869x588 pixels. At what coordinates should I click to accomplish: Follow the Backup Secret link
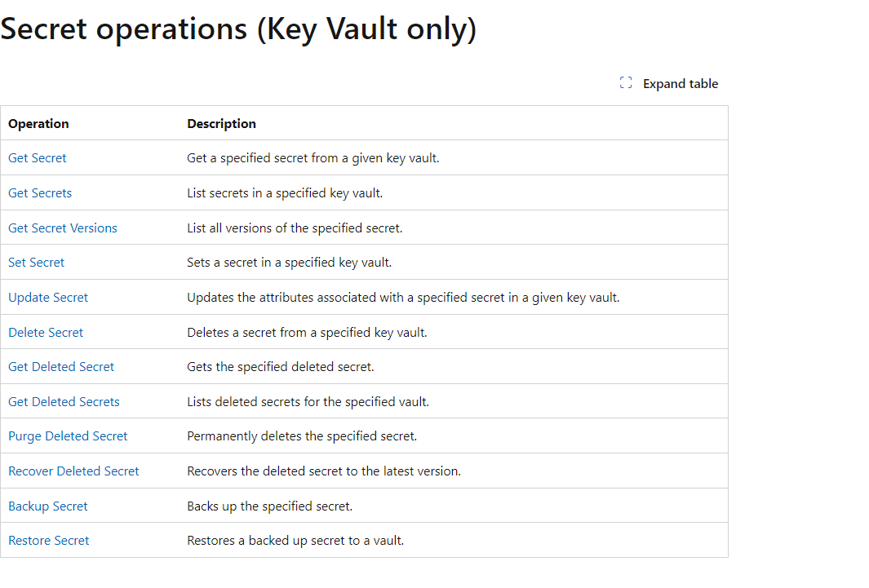click(x=47, y=506)
